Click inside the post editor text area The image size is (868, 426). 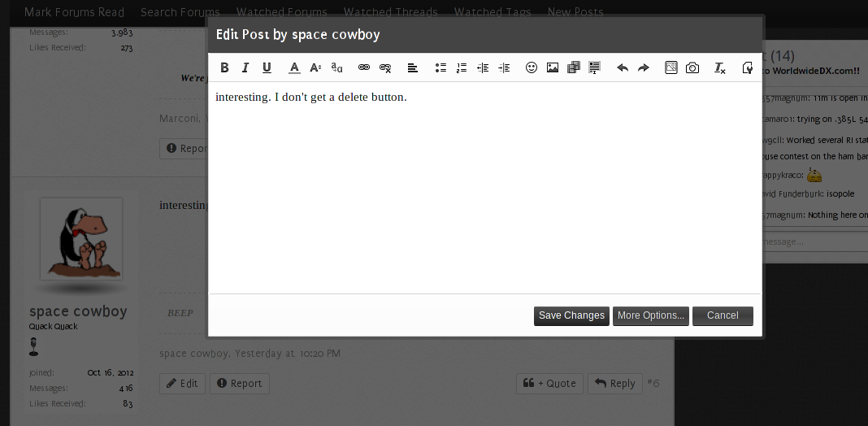[484, 187]
